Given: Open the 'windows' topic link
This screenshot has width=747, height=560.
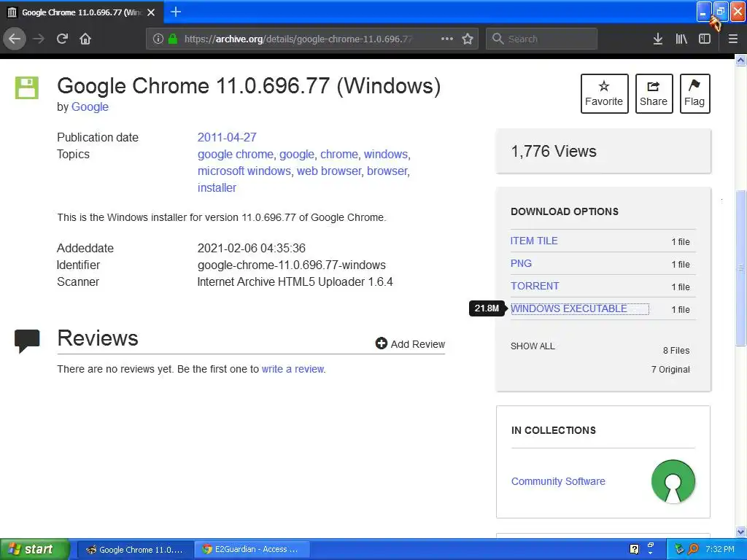Looking at the screenshot, I should 386,155.
